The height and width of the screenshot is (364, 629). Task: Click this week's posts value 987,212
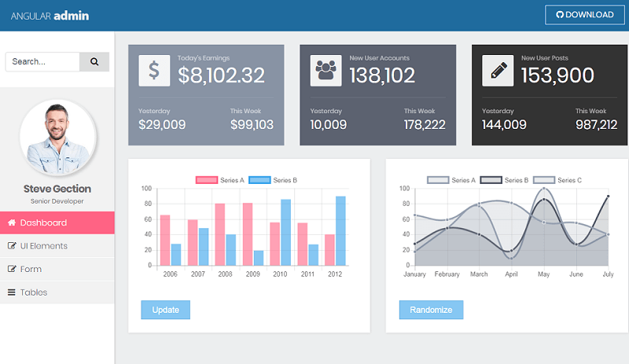(x=597, y=125)
